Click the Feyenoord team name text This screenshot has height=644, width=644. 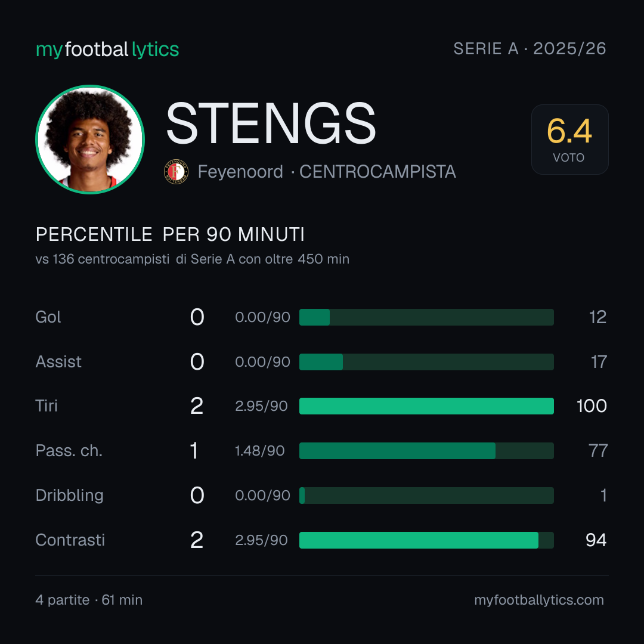pos(240,172)
